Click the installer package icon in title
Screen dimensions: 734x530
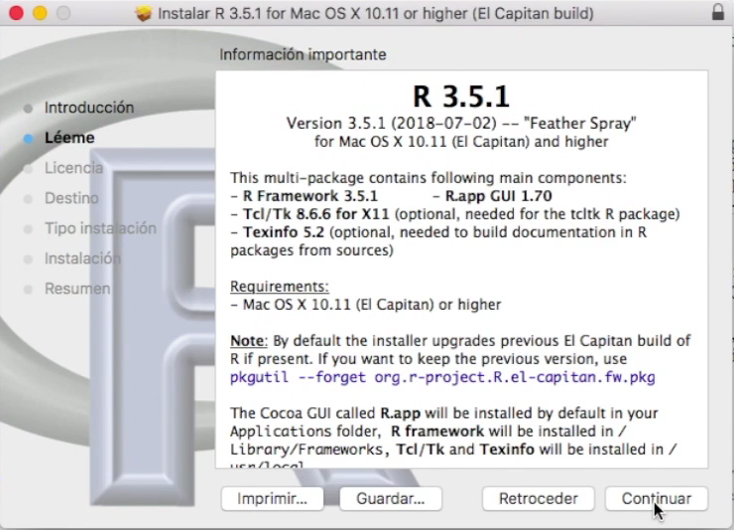point(144,13)
